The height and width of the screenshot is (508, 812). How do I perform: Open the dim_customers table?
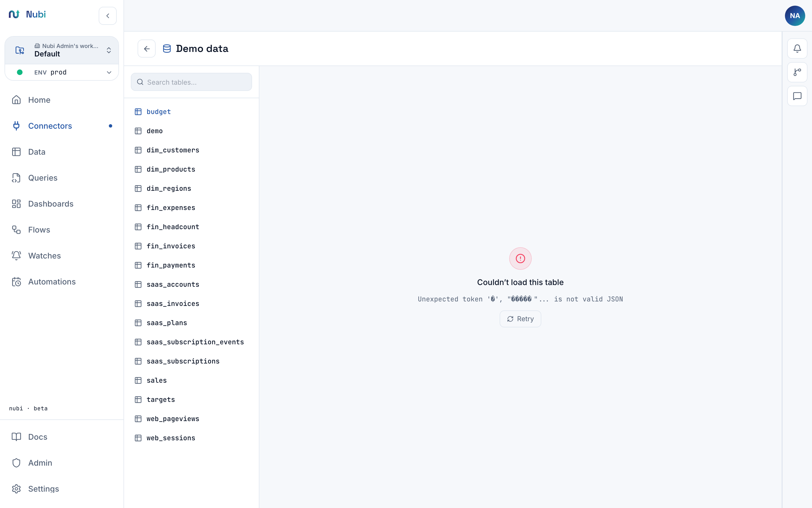click(191, 150)
